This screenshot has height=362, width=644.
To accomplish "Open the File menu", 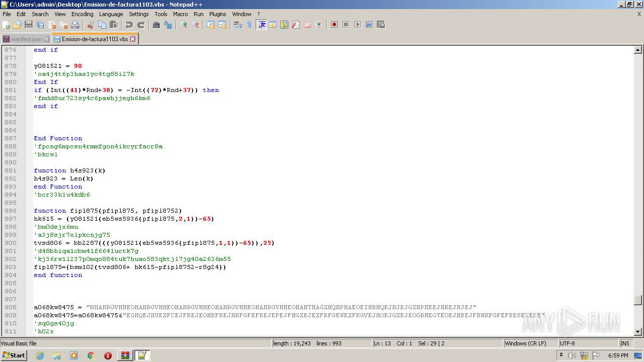I will point(7,14).
